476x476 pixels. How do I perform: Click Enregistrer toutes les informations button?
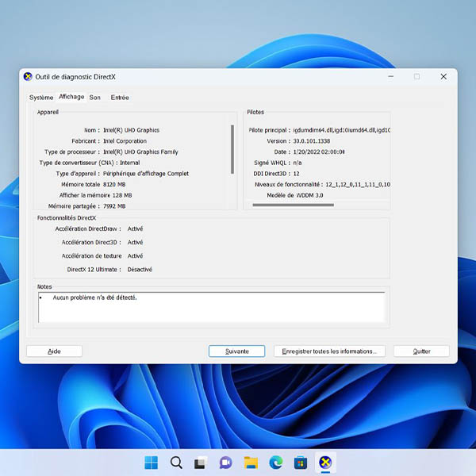(x=329, y=351)
